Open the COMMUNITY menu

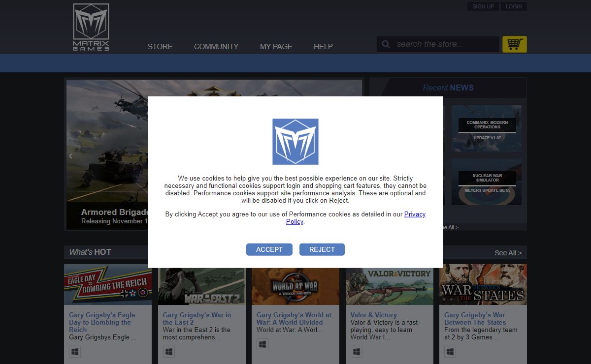[216, 46]
